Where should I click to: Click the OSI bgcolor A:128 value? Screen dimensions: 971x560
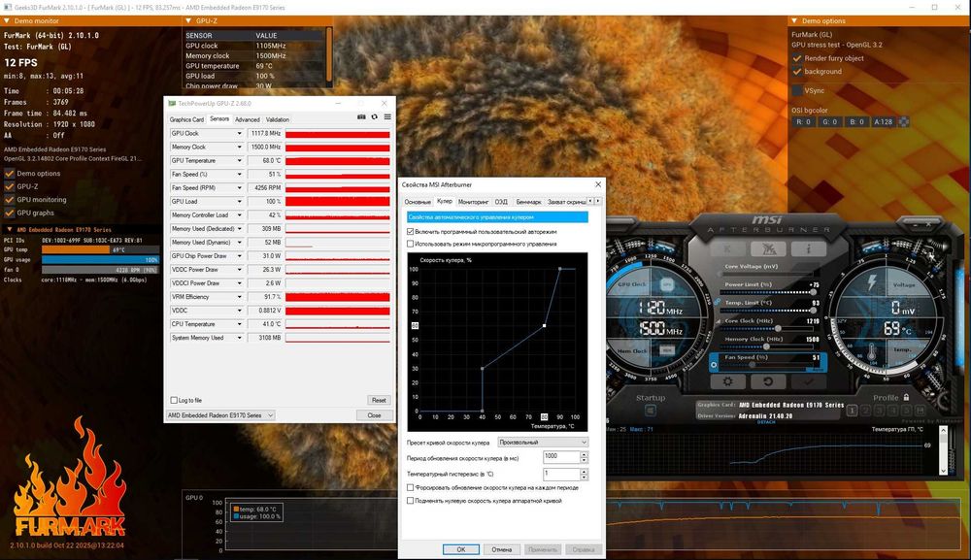883,122
